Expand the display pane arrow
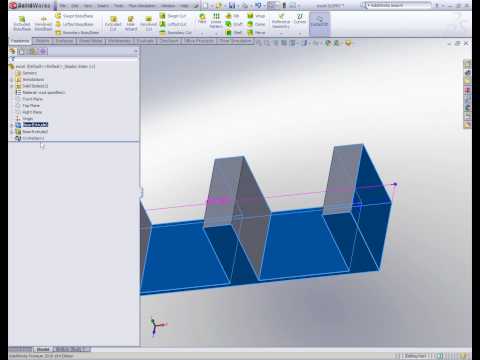Viewport: 480px width, 360px height. coord(135,51)
